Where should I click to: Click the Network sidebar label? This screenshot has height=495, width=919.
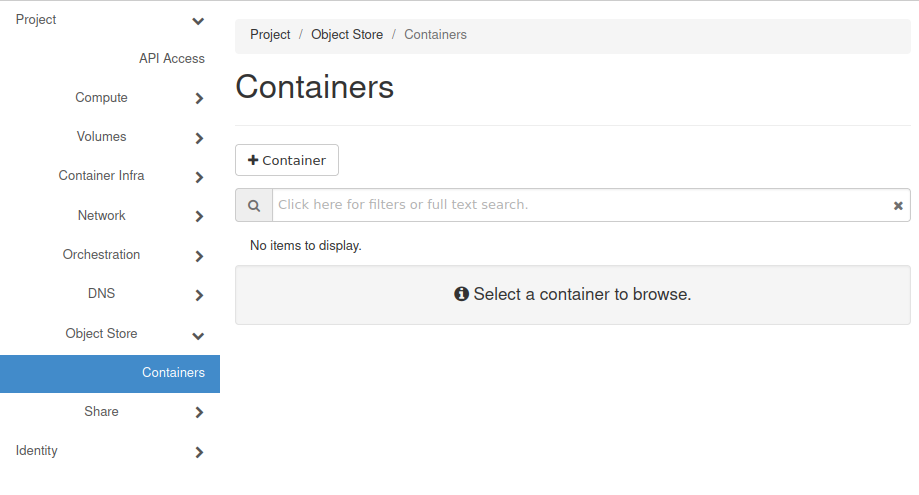click(x=101, y=216)
